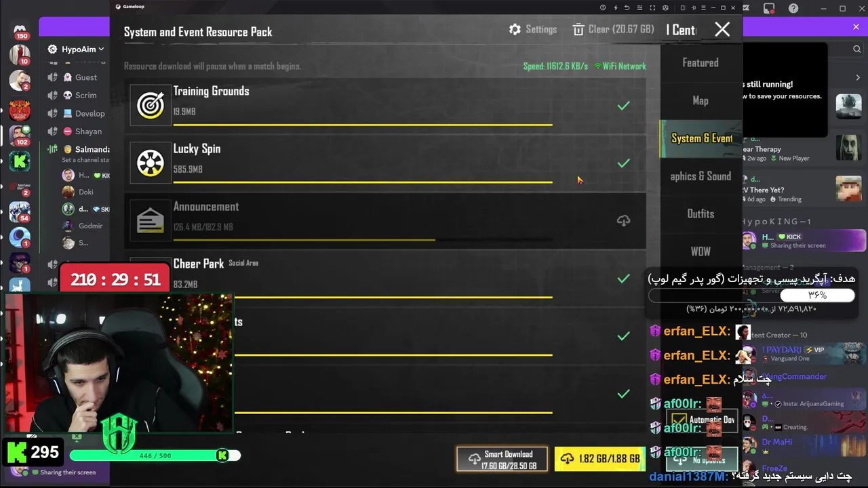Click the Training Grounds downloaded checkmark
This screenshot has width=868, height=488.
click(623, 106)
